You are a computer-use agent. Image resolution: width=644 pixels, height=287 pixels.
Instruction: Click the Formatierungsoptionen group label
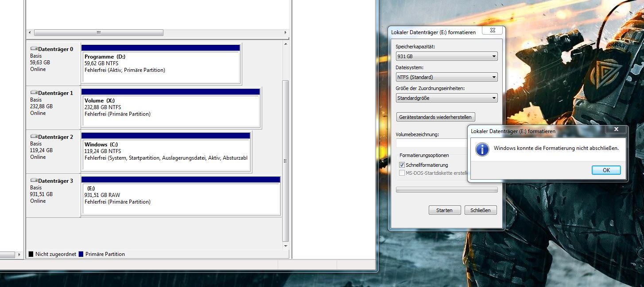pos(424,155)
